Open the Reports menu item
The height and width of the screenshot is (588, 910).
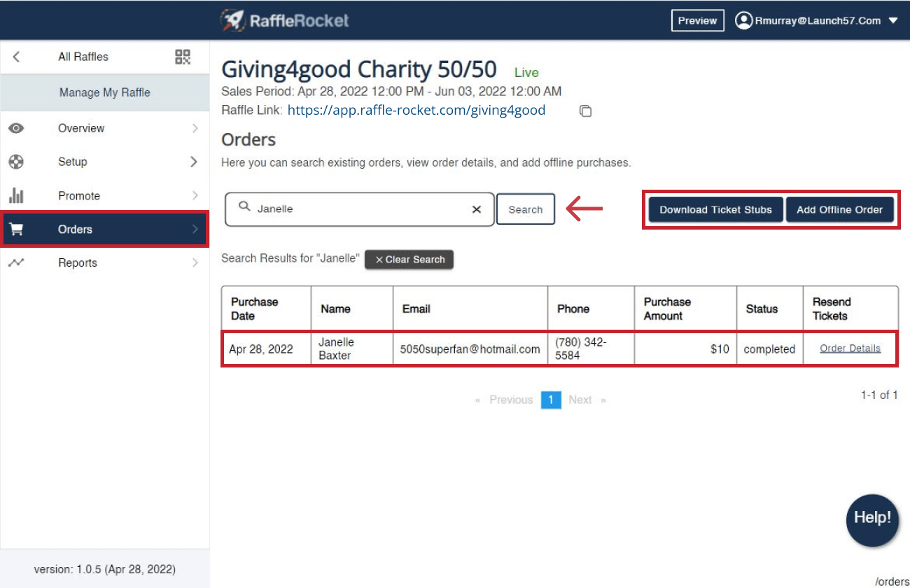[x=105, y=262]
